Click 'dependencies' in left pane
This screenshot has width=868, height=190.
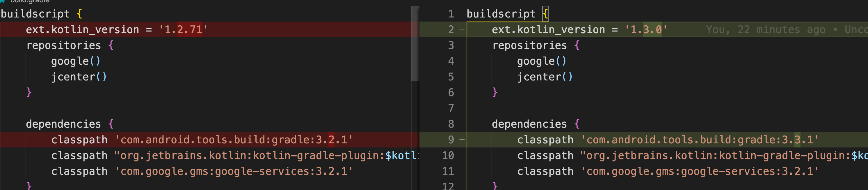[x=63, y=124]
